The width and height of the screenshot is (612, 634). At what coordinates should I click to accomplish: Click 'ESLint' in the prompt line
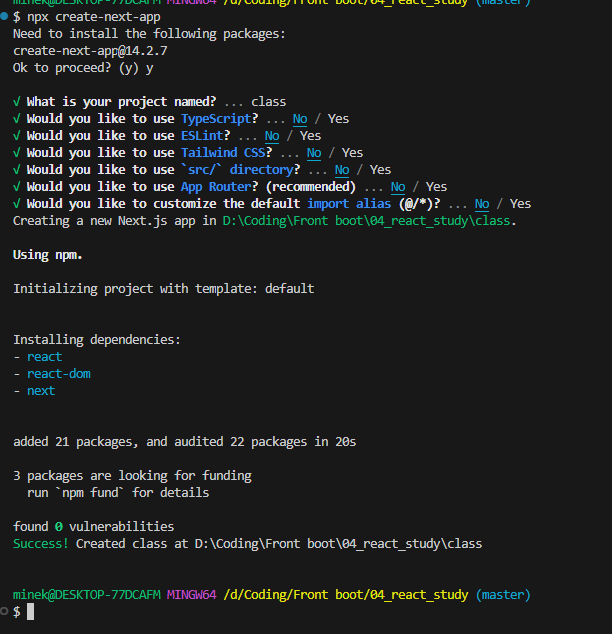pos(202,136)
